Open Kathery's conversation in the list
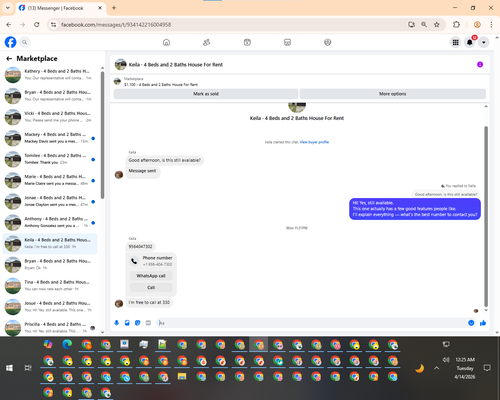This screenshot has height=400, width=500. (x=50, y=75)
